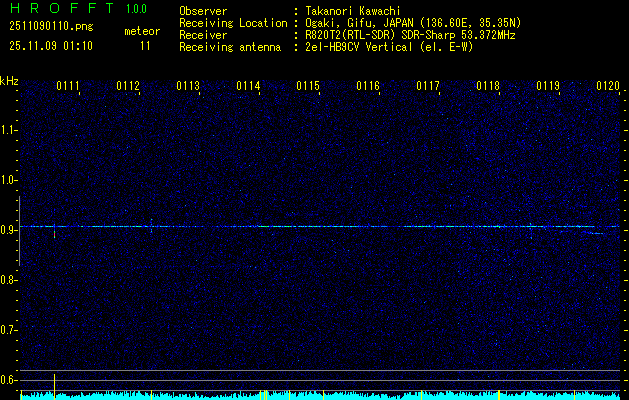Click the kHz axis unit label
Screen dimensions: 629x400
tap(9, 81)
